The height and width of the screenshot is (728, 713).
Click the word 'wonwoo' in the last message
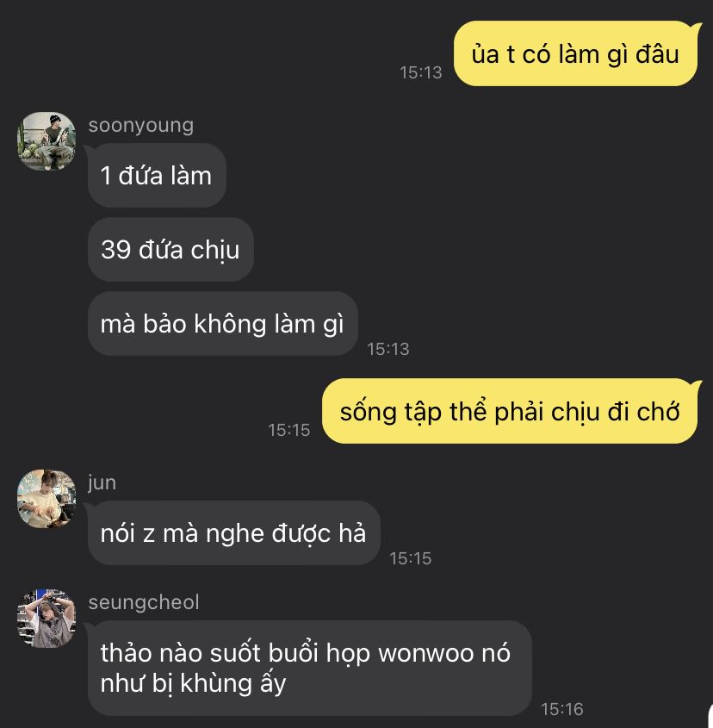click(426, 653)
